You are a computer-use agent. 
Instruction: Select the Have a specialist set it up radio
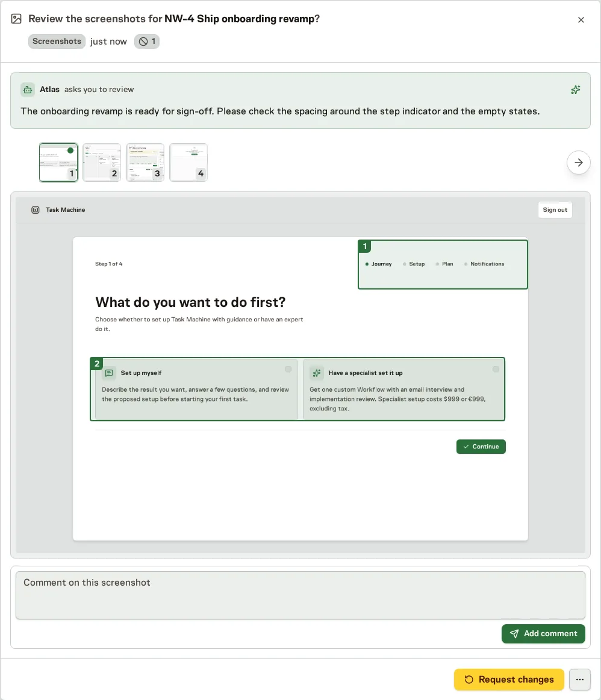(x=496, y=369)
